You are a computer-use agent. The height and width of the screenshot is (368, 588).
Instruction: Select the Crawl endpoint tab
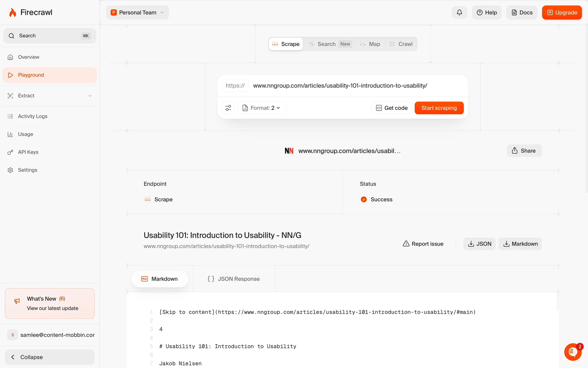coord(401,44)
